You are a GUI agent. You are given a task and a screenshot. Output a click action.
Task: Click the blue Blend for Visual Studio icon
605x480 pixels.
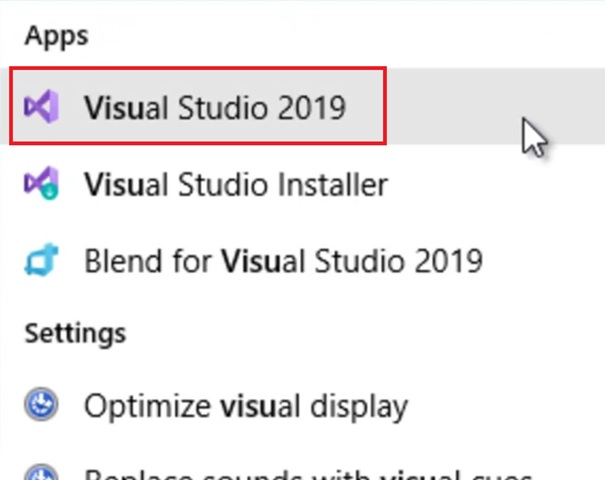(x=41, y=260)
